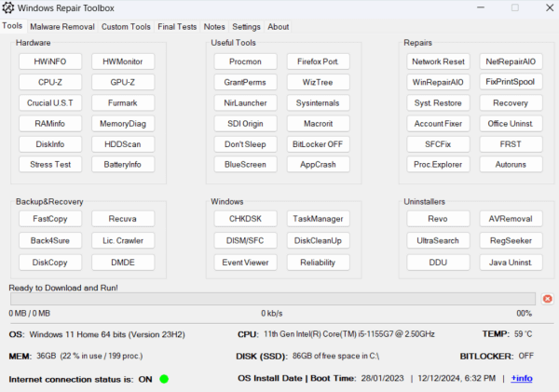Open the Custom Tools tab
Viewport: 559px width, 392px height.
click(x=126, y=27)
